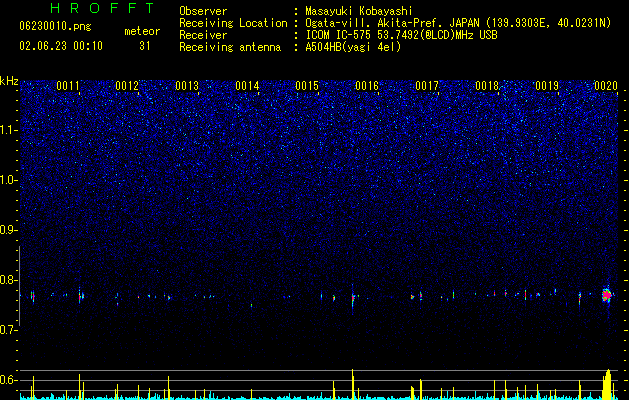Click the Receiver field label
Image resolution: width=629 pixels, height=400 pixels.
[x=203, y=35]
